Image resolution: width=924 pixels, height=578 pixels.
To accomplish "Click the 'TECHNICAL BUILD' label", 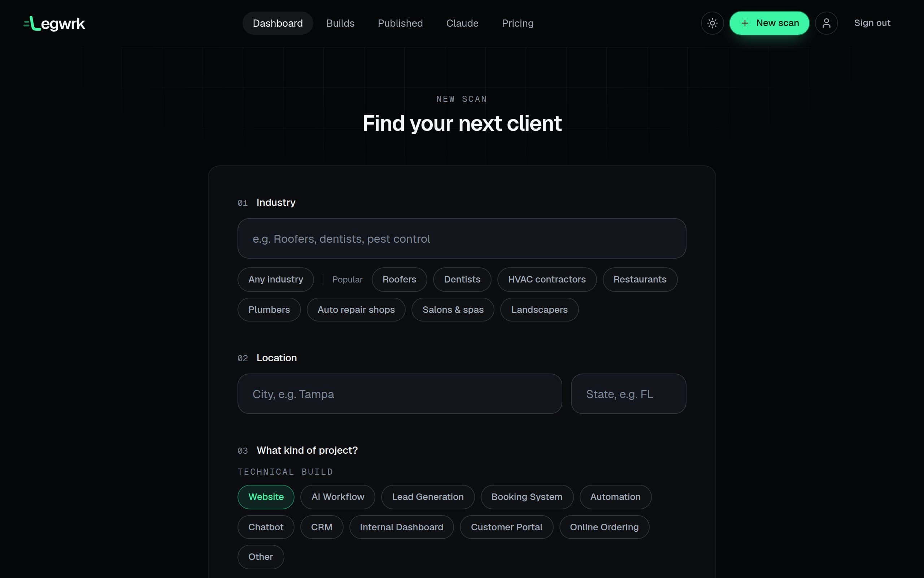I will point(285,472).
